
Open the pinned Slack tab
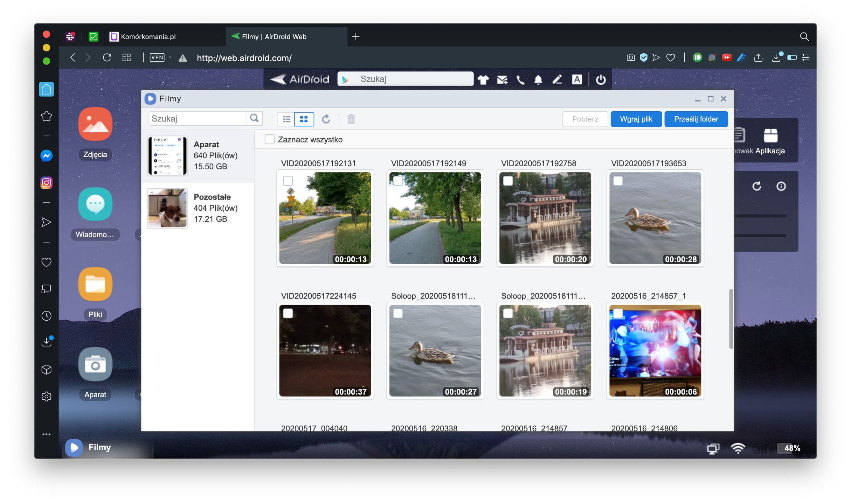[x=70, y=37]
